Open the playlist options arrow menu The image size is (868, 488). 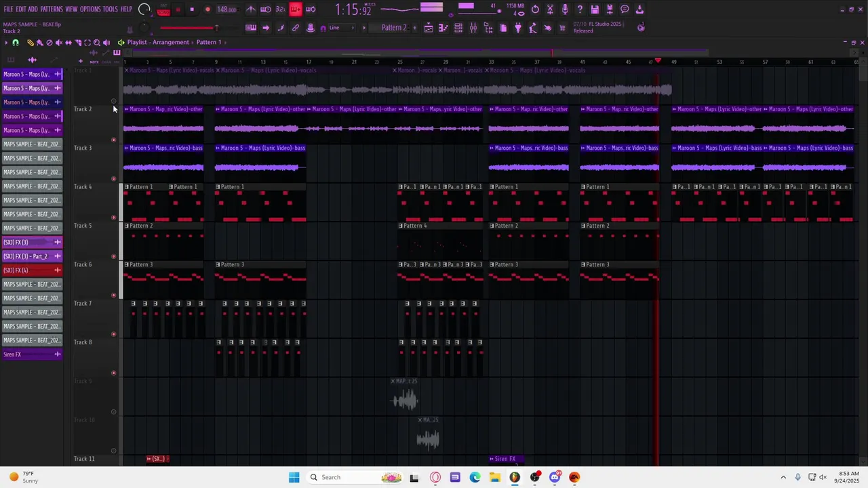pyautogui.click(x=6, y=43)
